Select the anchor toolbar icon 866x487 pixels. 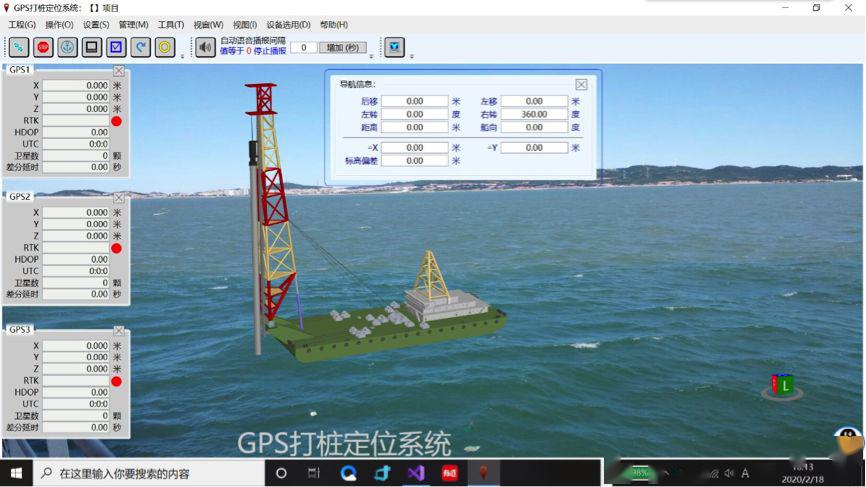click(x=67, y=47)
